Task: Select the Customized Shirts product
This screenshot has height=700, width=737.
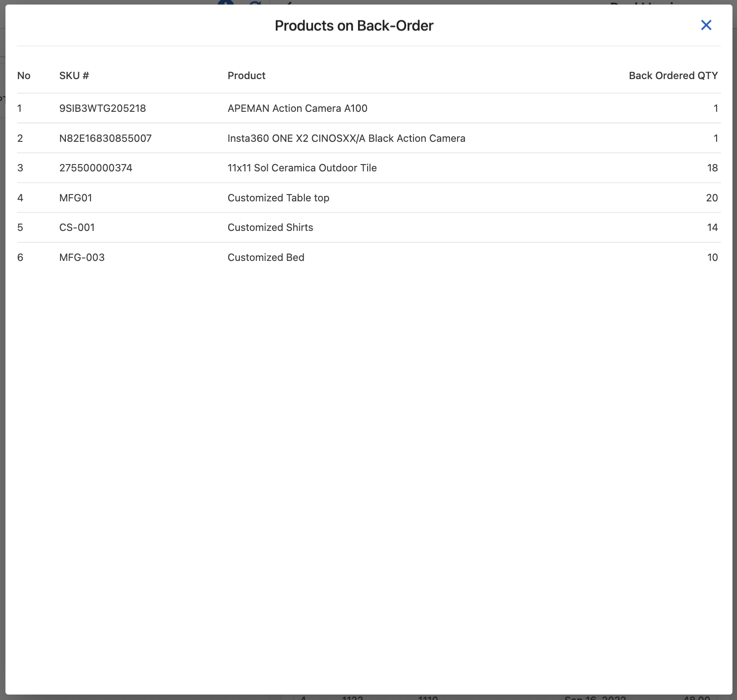Action: click(270, 227)
